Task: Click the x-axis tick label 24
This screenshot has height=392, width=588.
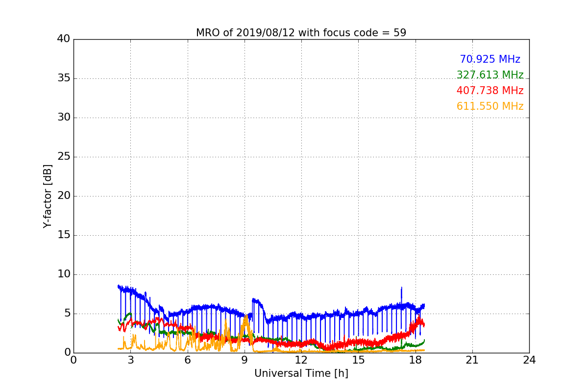Action: coord(529,360)
